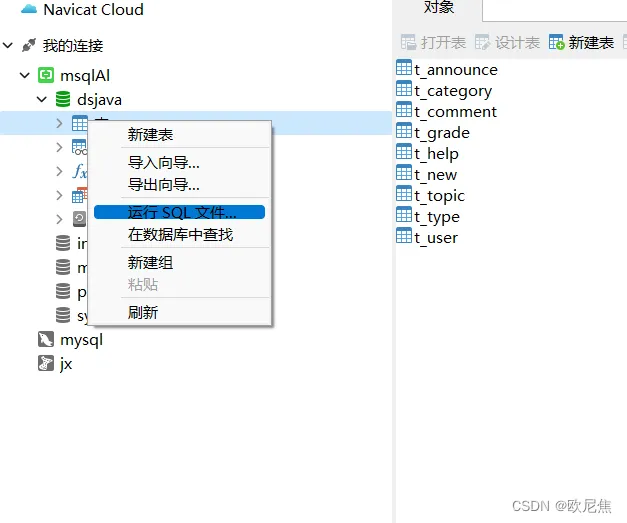This screenshot has width=627, height=523.
Task: Select the t_user table
Action: (436, 238)
